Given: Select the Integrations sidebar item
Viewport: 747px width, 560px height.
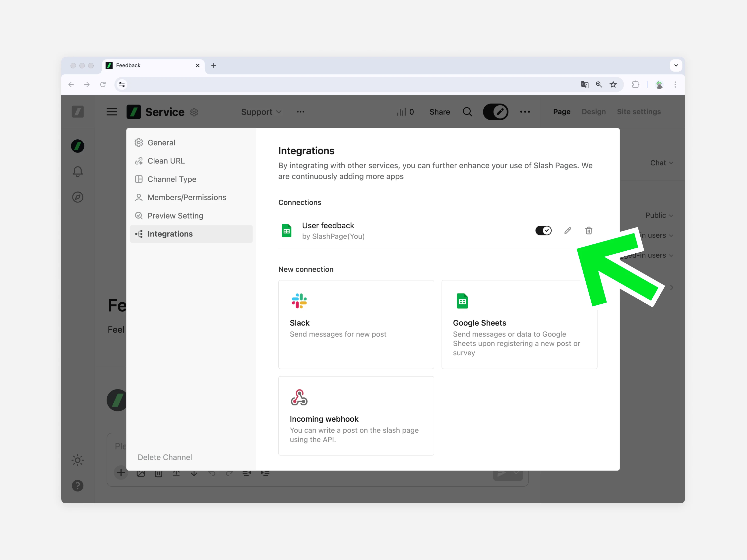Looking at the screenshot, I should [191, 234].
